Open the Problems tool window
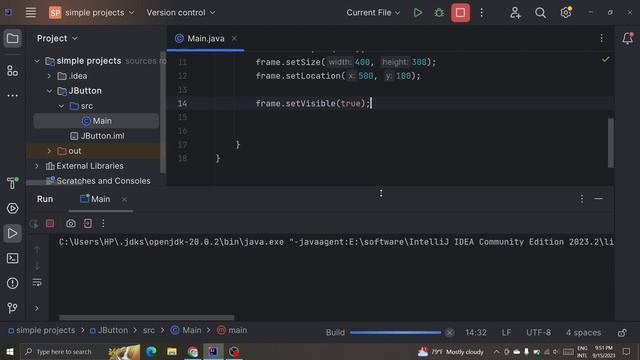 [12, 283]
